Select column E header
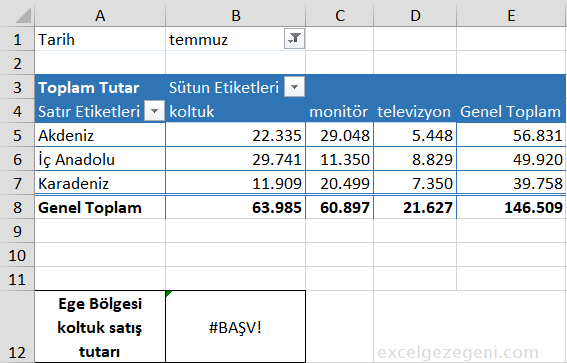This screenshot has width=567, height=363. coord(511,15)
